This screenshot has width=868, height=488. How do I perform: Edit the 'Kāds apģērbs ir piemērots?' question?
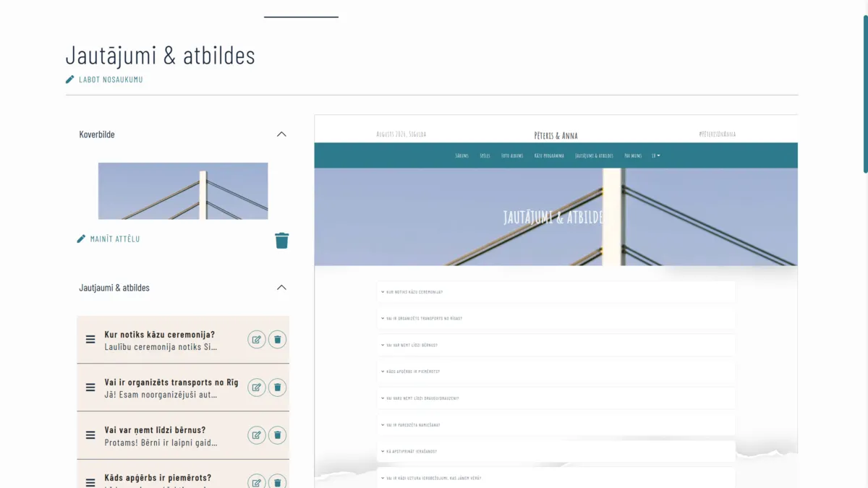(x=257, y=481)
